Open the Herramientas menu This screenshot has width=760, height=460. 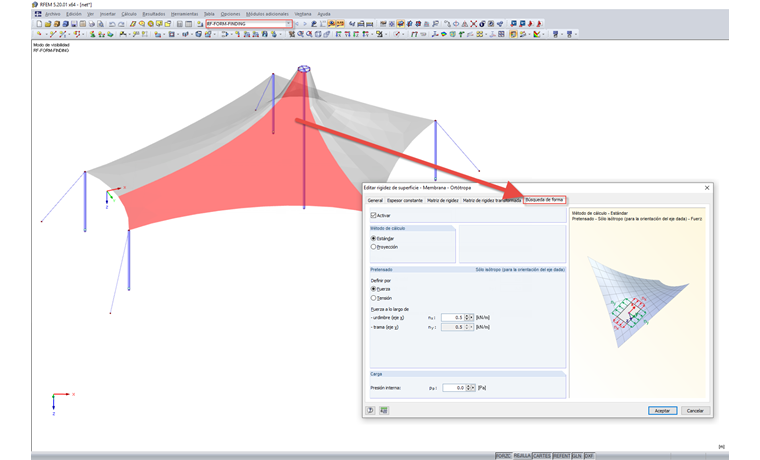coord(184,14)
